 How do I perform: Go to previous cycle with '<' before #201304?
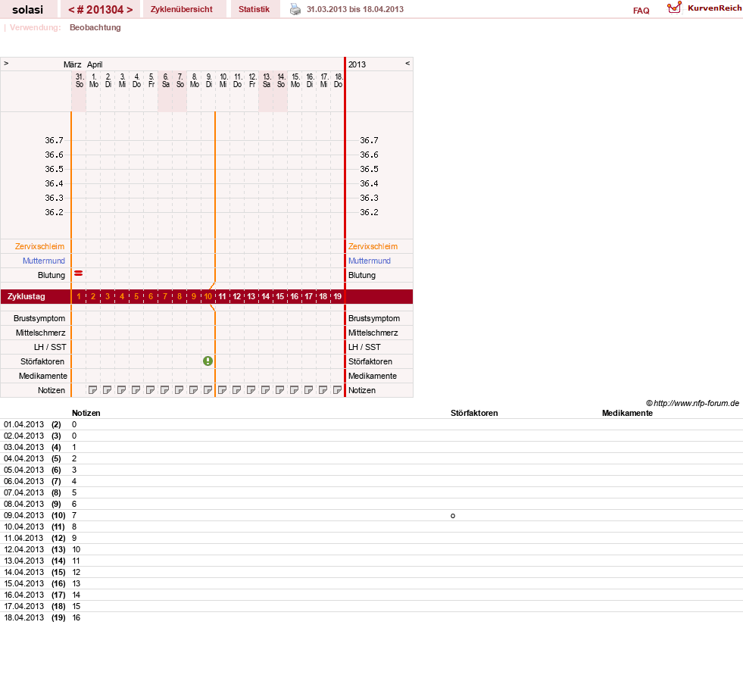coord(71,10)
